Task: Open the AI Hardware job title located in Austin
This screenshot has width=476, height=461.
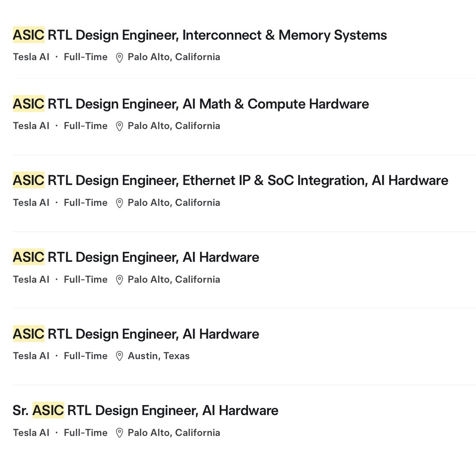Action: 136,334
